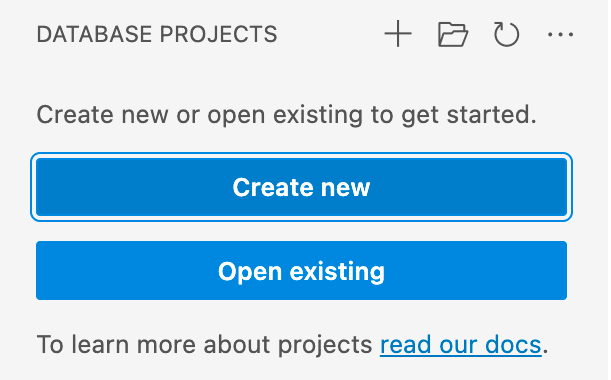Click the Open existing button
Screen dimensions: 611x380
click(301, 270)
